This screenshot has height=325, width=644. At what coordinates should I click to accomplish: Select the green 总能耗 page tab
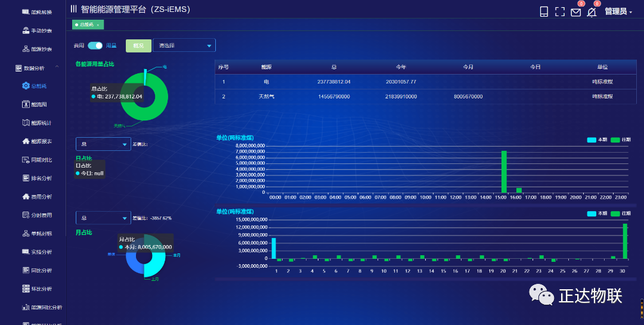coord(88,24)
